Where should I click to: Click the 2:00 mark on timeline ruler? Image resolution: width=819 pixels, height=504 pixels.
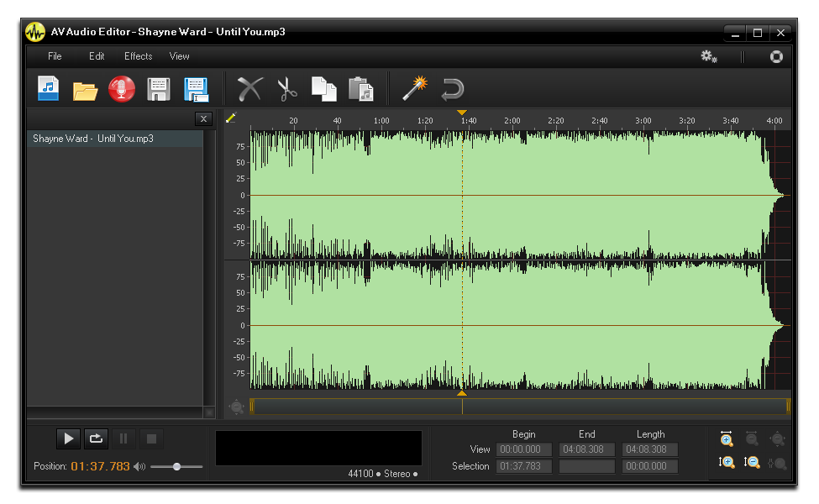tap(512, 121)
